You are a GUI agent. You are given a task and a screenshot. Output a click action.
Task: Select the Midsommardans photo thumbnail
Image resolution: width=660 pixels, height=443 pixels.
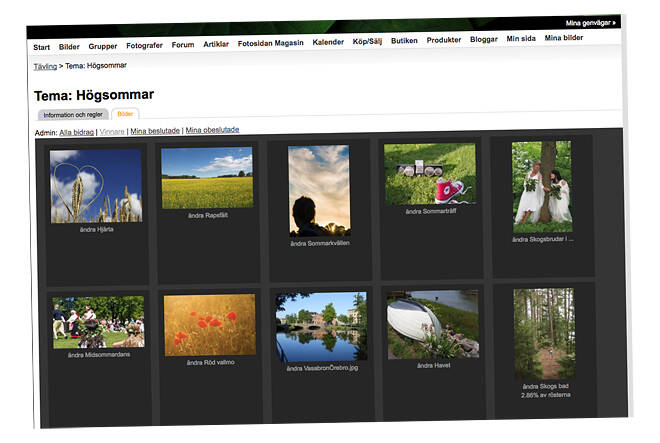pyautogui.click(x=98, y=322)
